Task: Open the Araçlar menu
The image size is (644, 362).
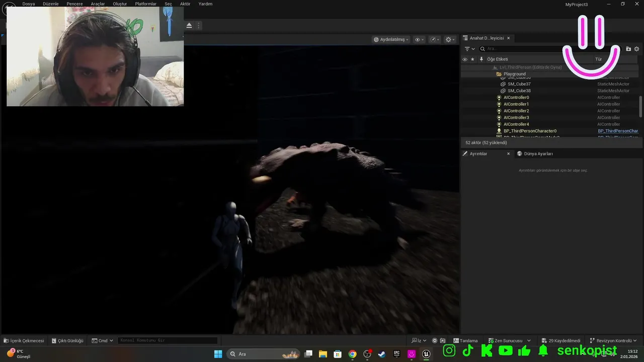Action: (98, 4)
